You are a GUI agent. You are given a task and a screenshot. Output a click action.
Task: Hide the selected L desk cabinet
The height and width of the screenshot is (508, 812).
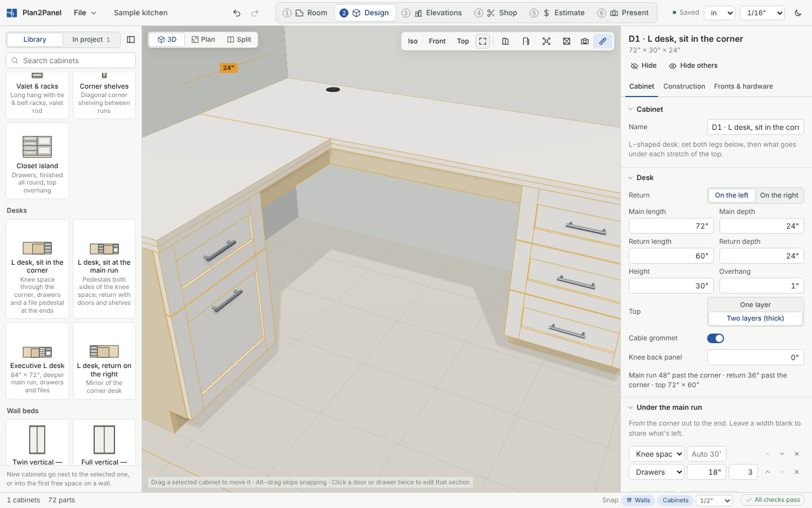coord(643,65)
